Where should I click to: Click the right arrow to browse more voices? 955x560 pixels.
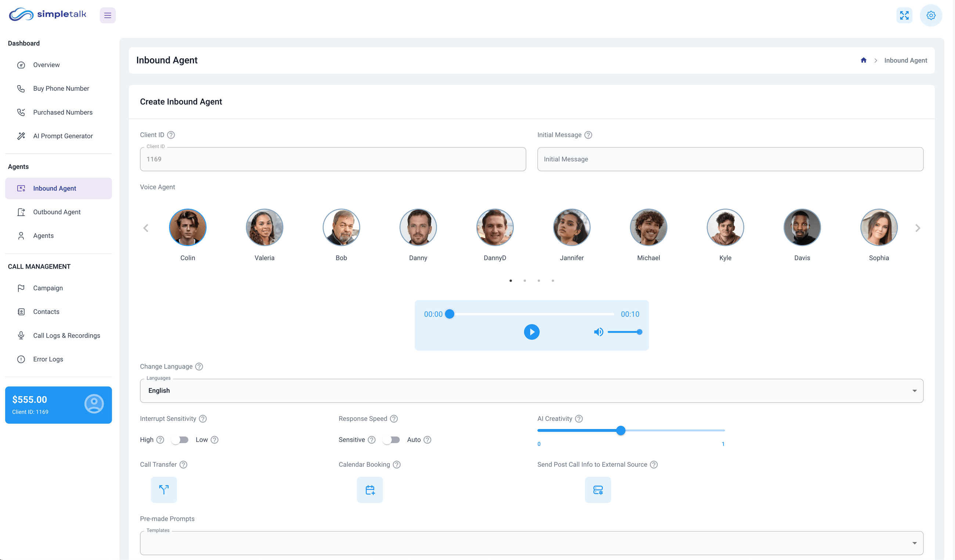(x=918, y=228)
